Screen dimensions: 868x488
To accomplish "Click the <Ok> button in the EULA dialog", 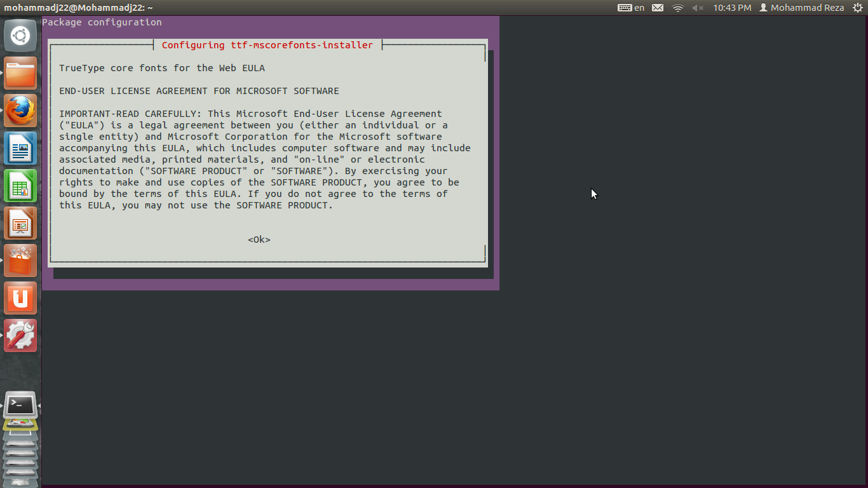I will (x=259, y=240).
